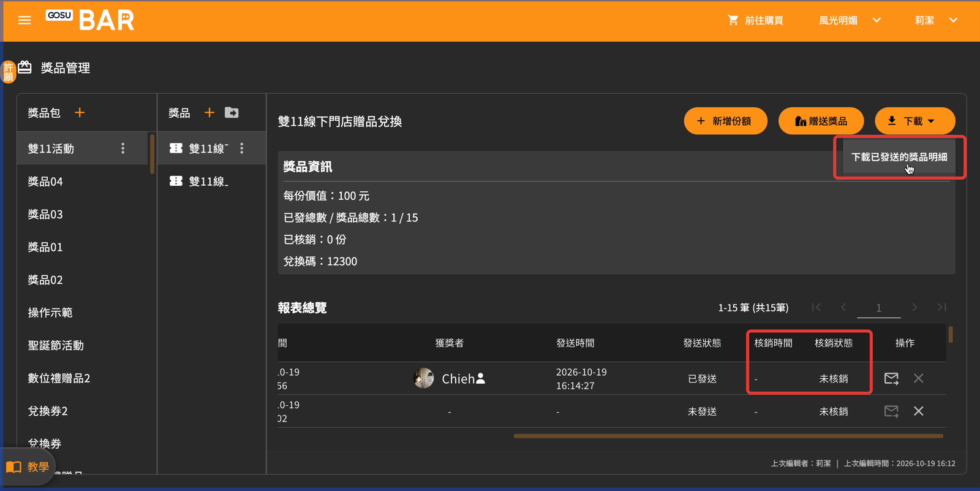Click the 新增份額 button
This screenshot has height=491, width=980.
tap(726, 121)
